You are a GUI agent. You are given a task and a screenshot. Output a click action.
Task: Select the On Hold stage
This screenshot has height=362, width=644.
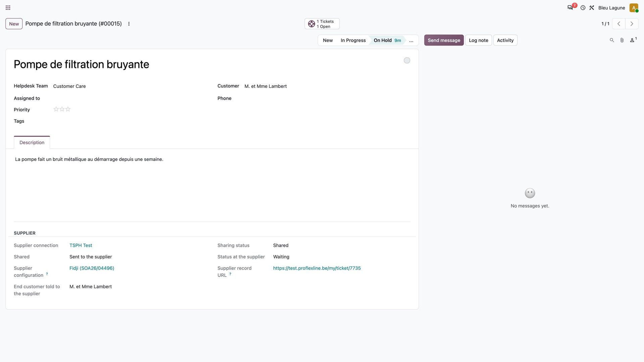click(387, 40)
